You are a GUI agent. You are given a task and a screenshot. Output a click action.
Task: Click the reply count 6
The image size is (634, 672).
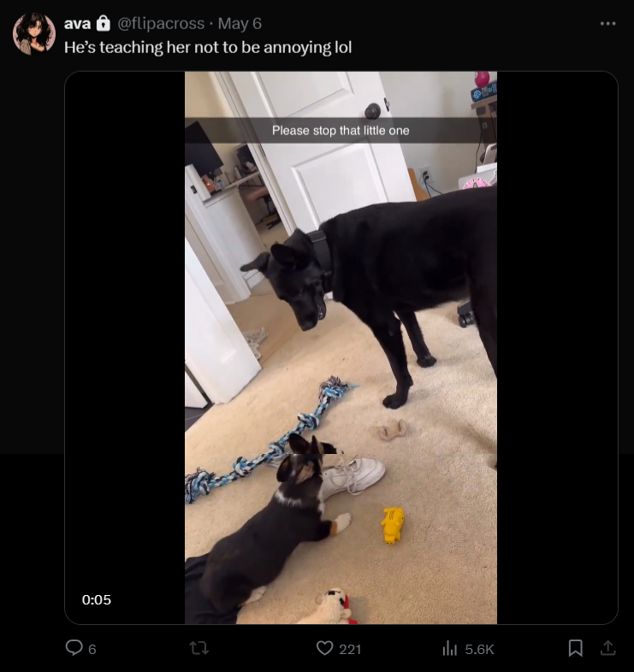point(92,649)
